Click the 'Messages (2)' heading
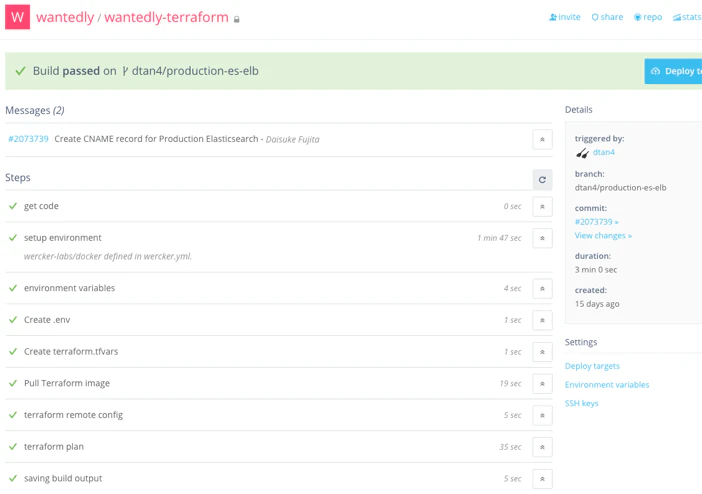This screenshot has height=494, width=702. point(35,110)
